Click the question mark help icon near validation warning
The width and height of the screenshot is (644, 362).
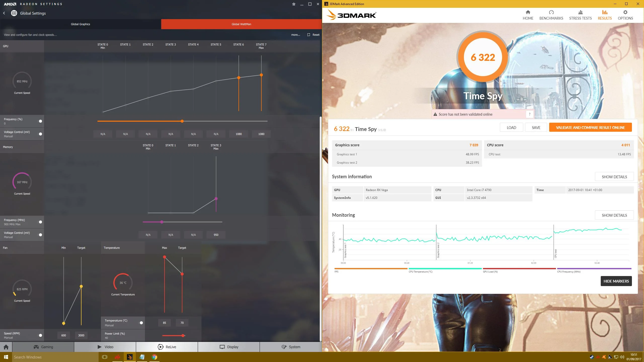(530, 114)
